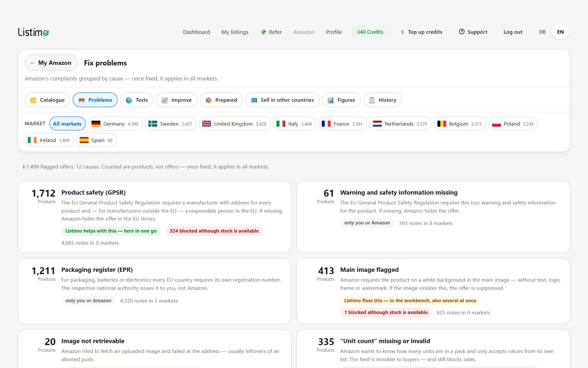Image resolution: width=588 pixels, height=368 pixels.
Task: Filter by Netherlands market
Action: click(x=400, y=124)
